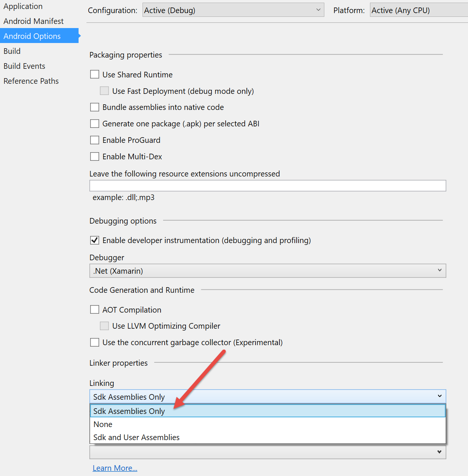This screenshot has width=468, height=476.
Task: Toggle the concurrent garbage collector option
Action: (x=95, y=343)
